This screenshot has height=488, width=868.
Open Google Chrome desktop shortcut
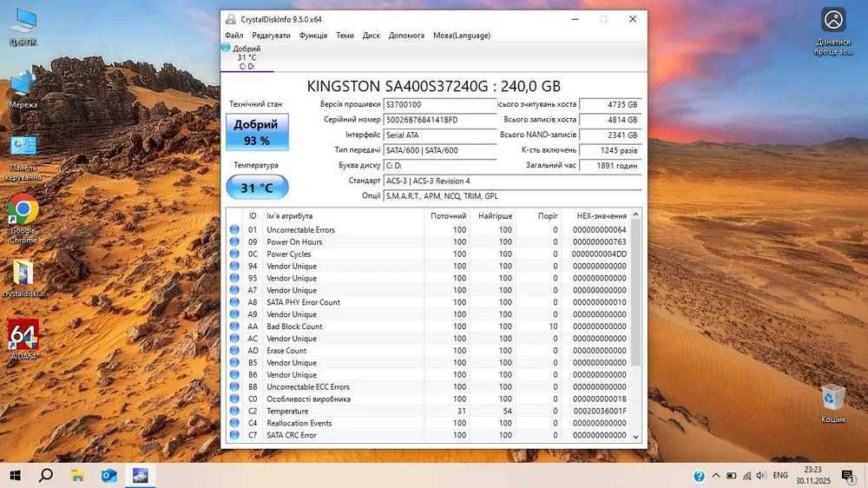tap(23, 219)
